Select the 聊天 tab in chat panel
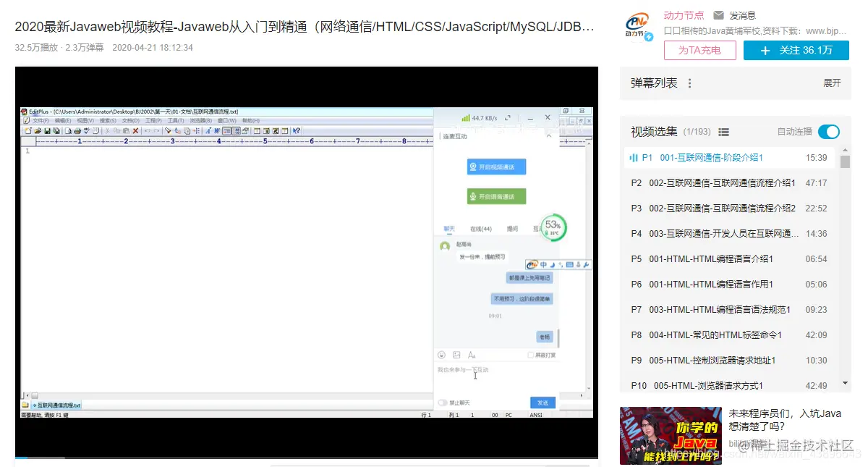 click(x=449, y=229)
